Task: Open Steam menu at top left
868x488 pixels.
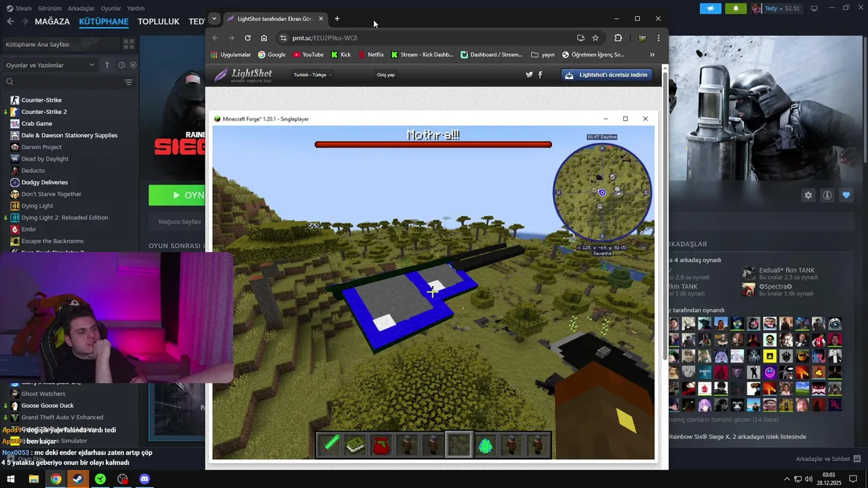Action: 20,8
